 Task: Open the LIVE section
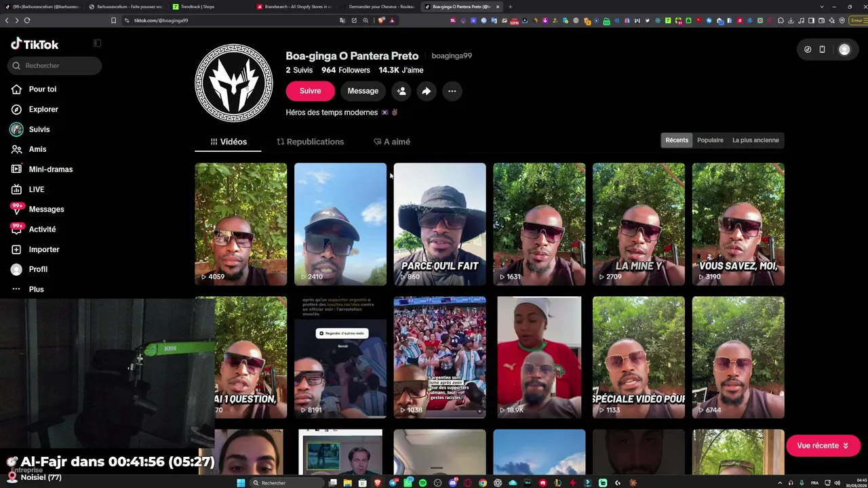pos(37,190)
